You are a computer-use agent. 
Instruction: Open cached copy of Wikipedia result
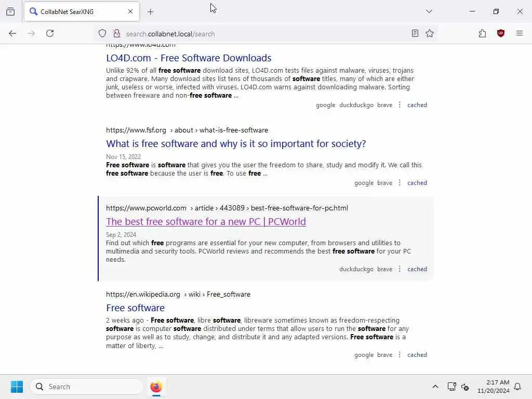pos(417,355)
